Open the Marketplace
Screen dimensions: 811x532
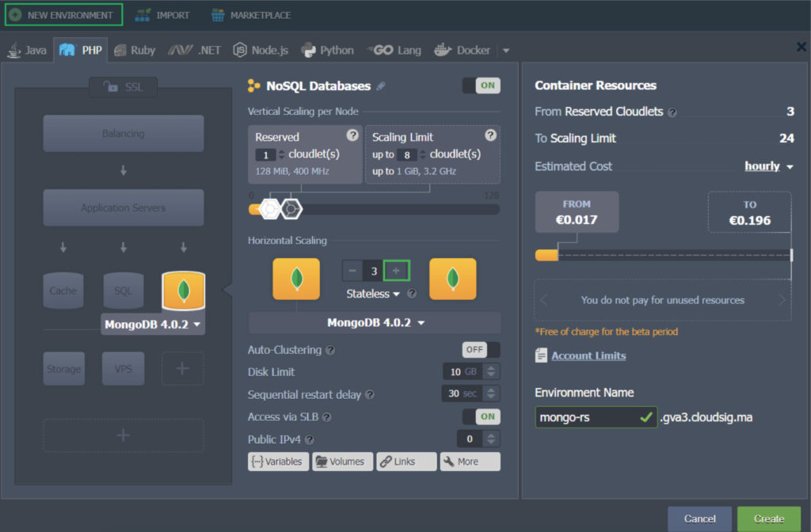[x=251, y=15]
